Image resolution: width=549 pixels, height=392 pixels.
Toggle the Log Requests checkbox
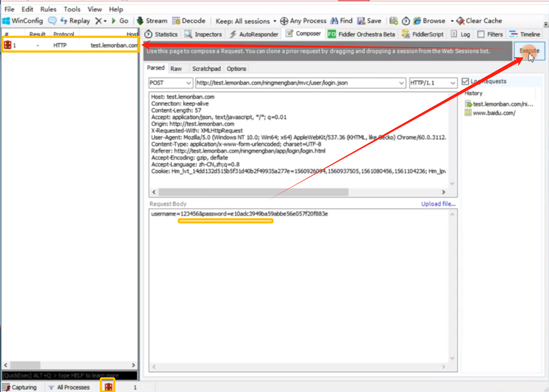[x=465, y=81]
